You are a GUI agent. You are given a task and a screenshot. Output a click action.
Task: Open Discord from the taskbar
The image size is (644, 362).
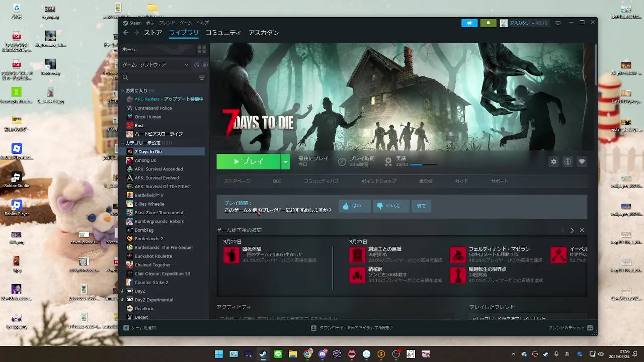[323, 354]
